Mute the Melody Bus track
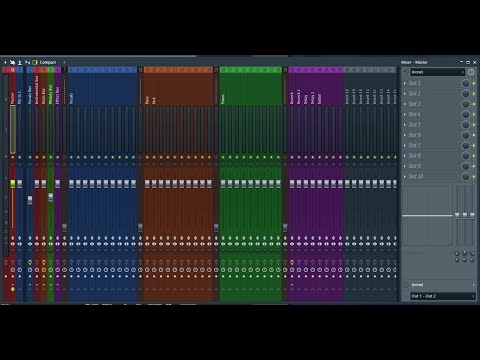Image resolution: width=480 pixels, height=360 pixels. 51,157
